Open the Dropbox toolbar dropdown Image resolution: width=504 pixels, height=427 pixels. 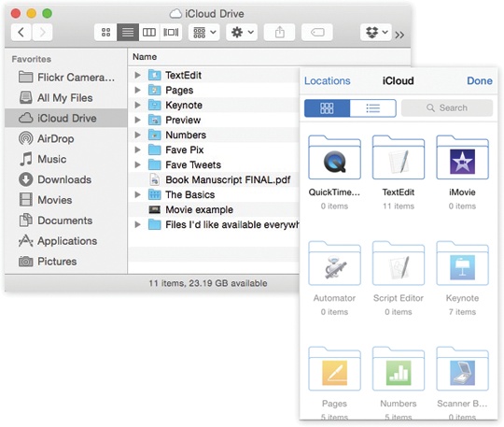(x=376, y=32)
